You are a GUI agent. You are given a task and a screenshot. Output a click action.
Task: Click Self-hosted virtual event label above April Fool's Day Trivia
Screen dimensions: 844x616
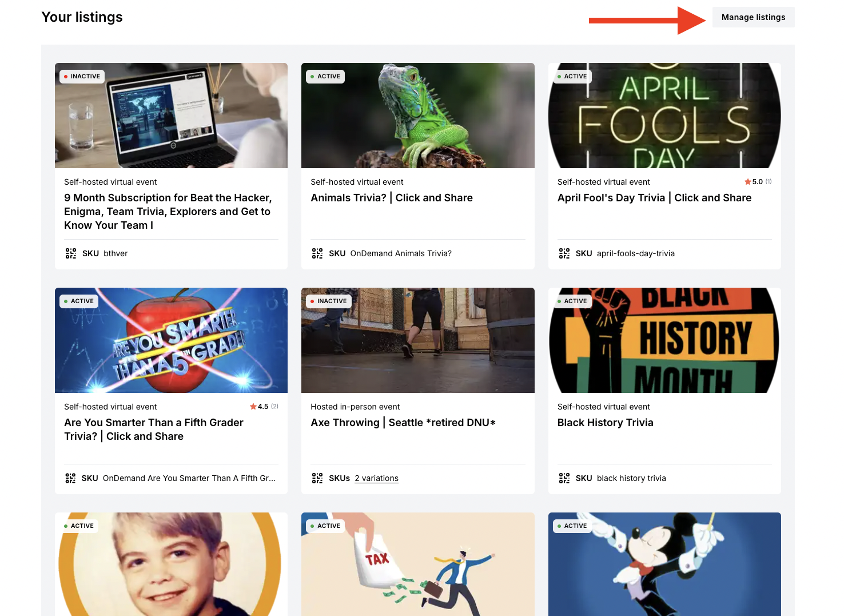click(604, 182)
